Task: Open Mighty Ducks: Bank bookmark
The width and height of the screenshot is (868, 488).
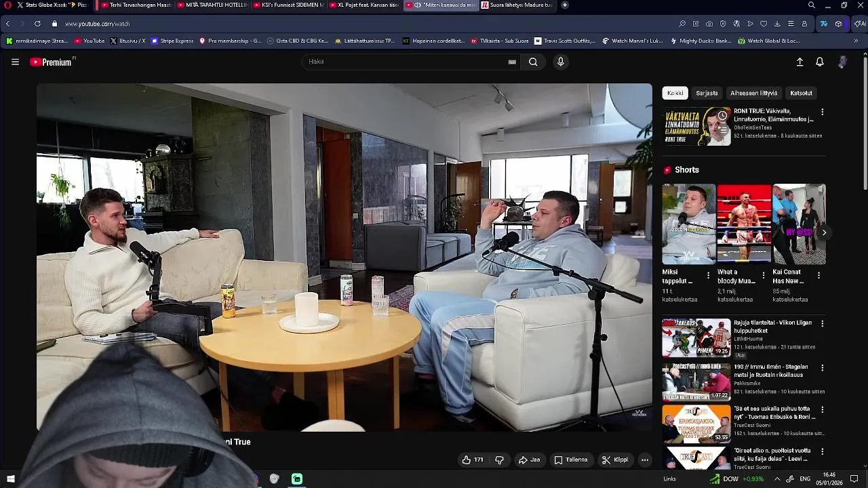Action: pyautogui.click(x=701, y=41)
